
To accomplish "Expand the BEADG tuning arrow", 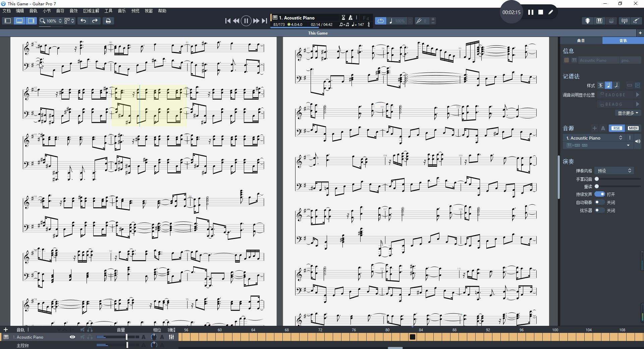I will click(x=638, y=104).
